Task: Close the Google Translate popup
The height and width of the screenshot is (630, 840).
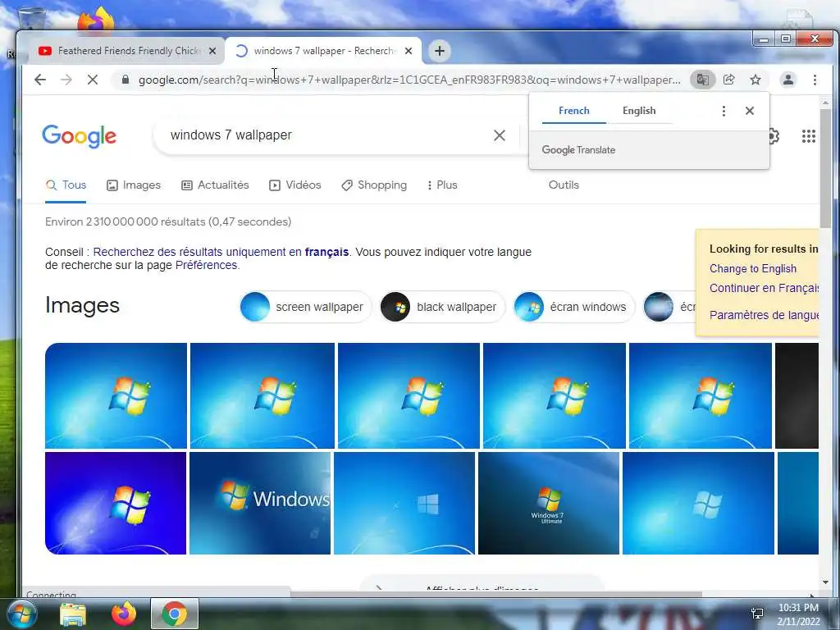Action: click(750, 111)
